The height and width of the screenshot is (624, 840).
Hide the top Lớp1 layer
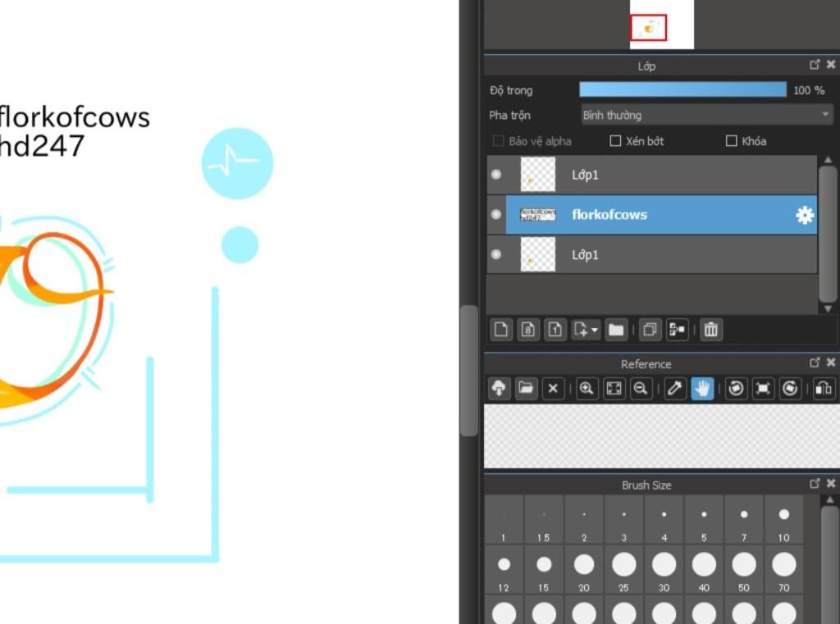point(496,175)
